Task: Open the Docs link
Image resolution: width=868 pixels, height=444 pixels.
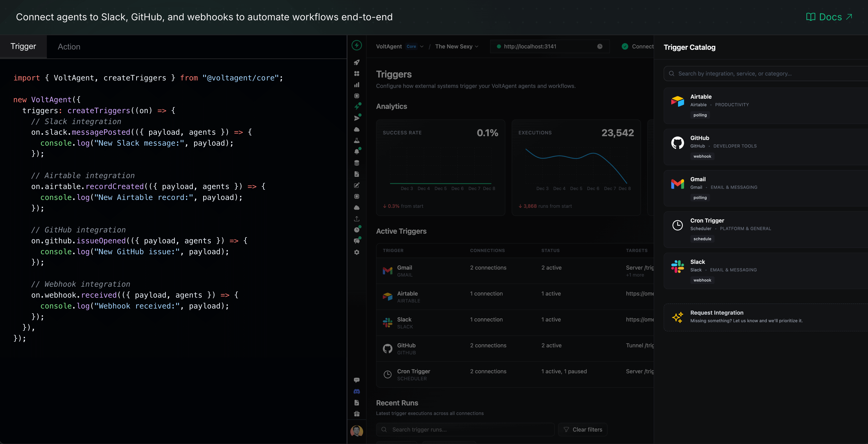Action: [829, 17]
